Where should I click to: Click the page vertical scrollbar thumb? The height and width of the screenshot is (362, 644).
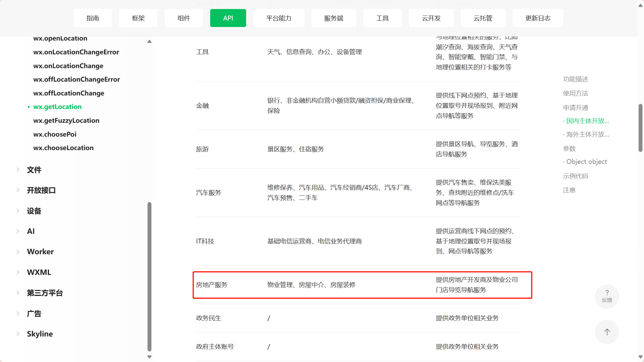click(x=640, y=128)
